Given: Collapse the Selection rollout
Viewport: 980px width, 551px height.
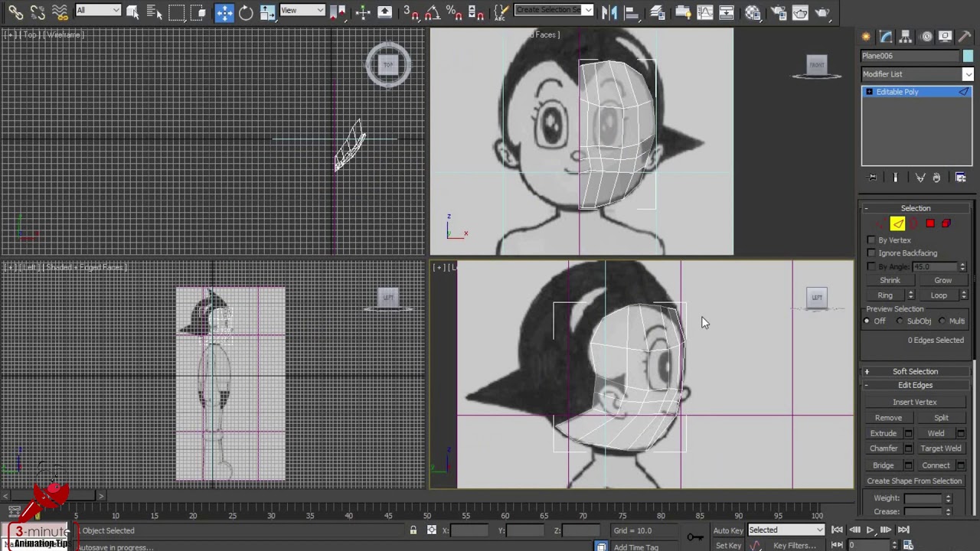Looking at the screenshot, I should click(x=916, y=208).
